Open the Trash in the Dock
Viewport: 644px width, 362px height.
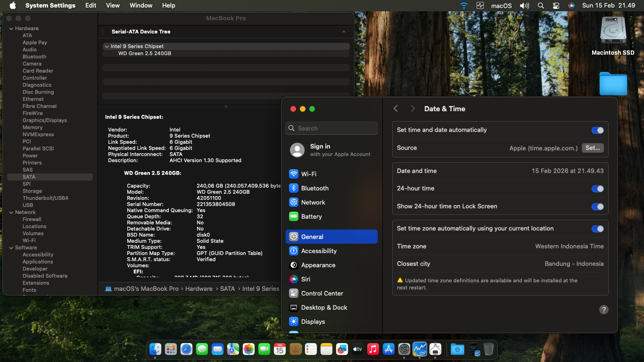pyautogui.click(x=488, y=349)
